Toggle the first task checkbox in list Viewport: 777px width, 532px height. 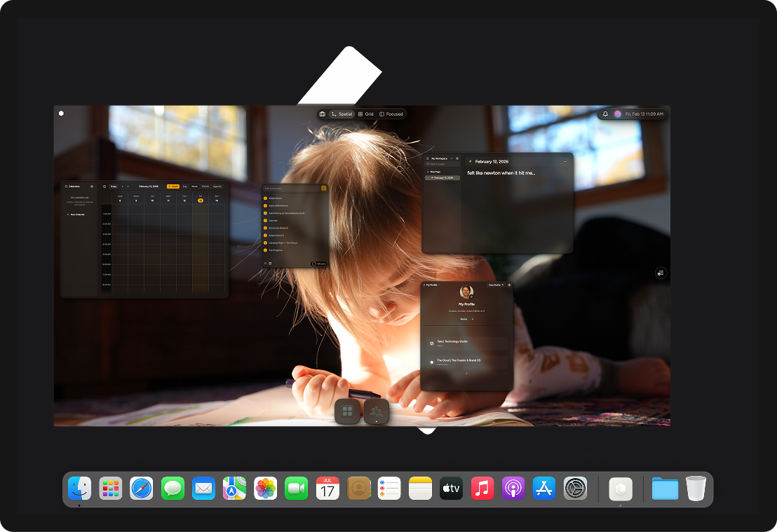[265, 198]
